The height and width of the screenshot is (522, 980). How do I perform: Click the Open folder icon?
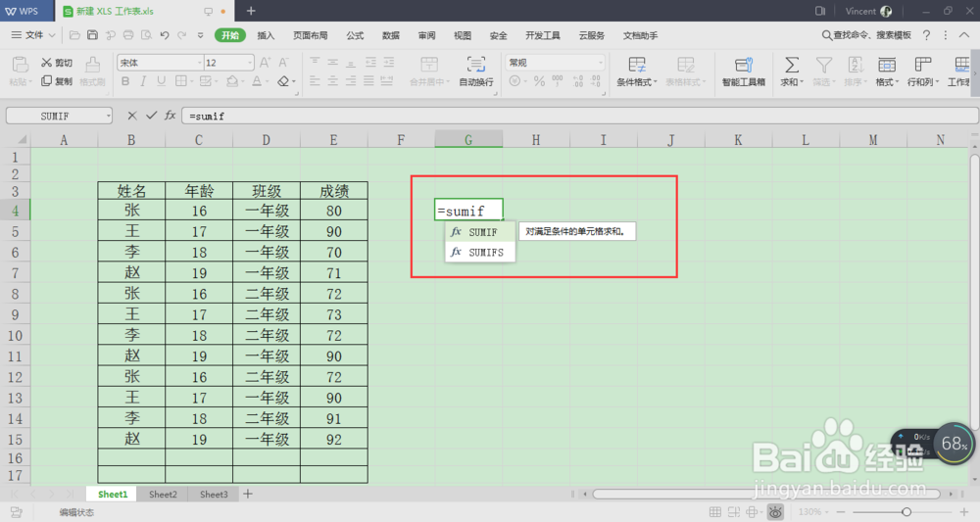tap(74, 35)
